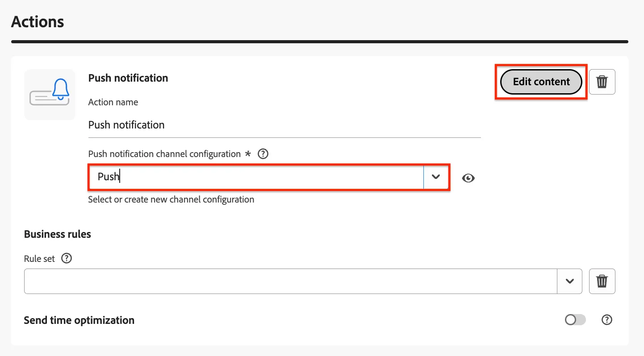The width and height of the screenshot is (644, 356).
Task: Click the 'Push notification channel configuration' label
Action: coord(164,154)
